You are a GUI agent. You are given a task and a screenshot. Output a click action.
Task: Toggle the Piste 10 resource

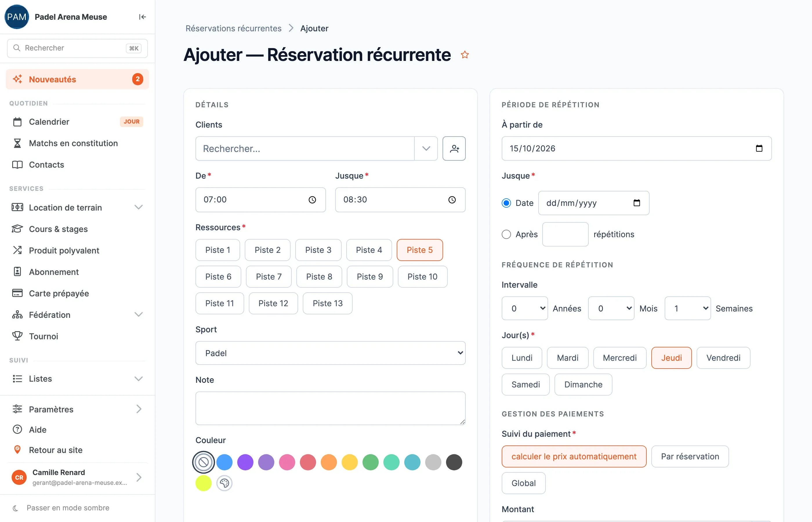tap(422, 277)
